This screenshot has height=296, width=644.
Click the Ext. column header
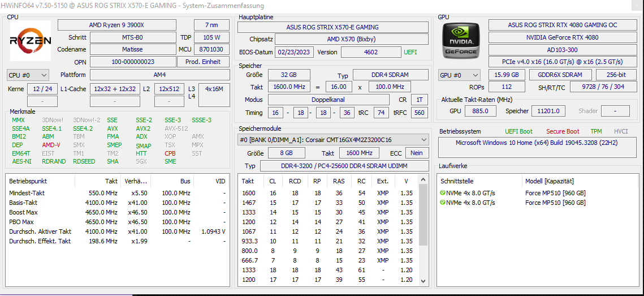(x=382, y=181)
